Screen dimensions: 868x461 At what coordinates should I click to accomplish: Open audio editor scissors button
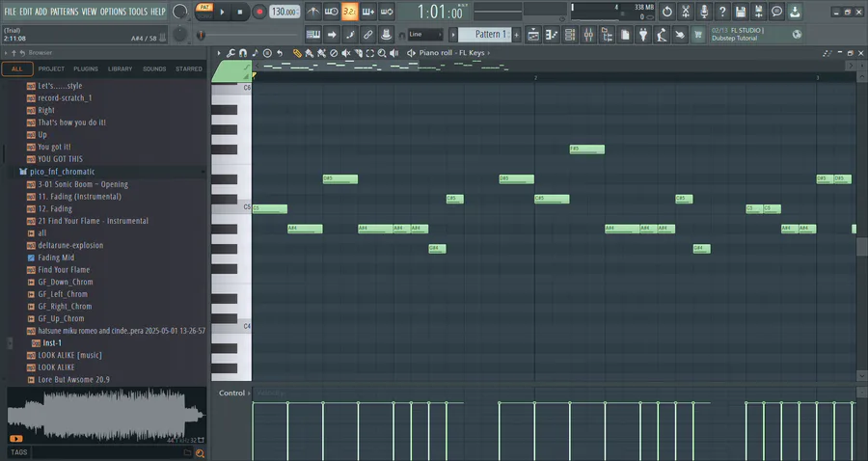pyautogui.click(x=686, y=11)
